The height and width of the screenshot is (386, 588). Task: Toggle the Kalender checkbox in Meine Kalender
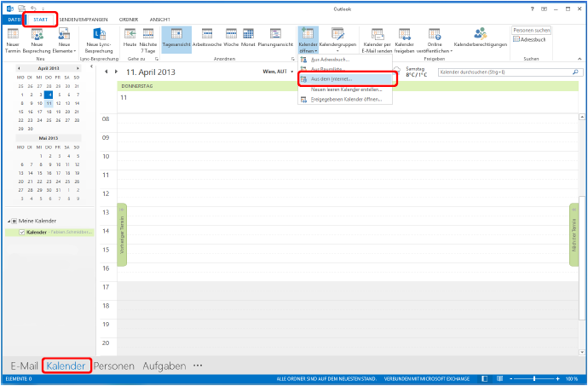point(22,233)
